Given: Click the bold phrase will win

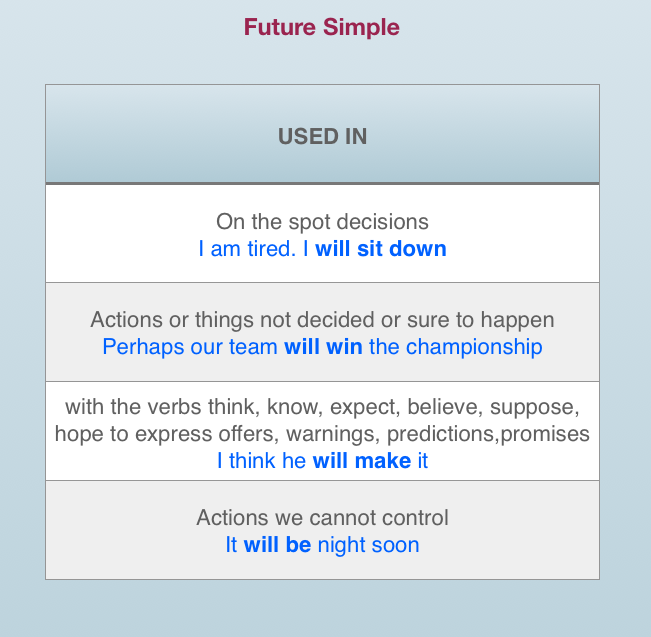Looking at the screenshot, I should pos(323,347).
